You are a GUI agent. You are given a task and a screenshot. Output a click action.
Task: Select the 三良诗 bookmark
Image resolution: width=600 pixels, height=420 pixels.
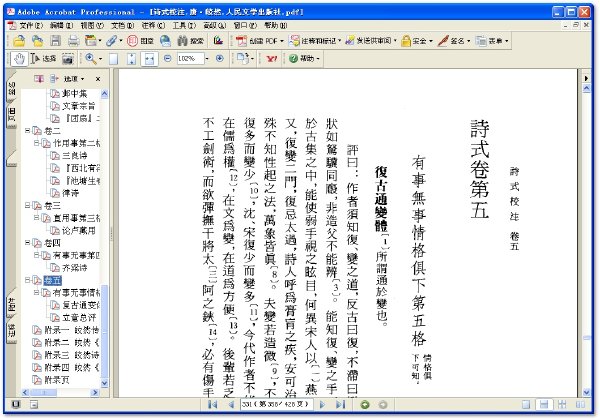tap(75, 156)
